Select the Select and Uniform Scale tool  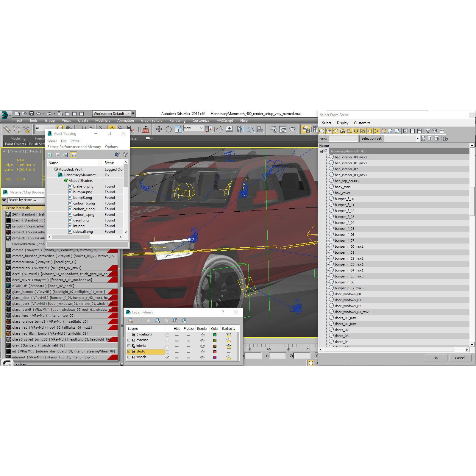[x=178, y=129]
